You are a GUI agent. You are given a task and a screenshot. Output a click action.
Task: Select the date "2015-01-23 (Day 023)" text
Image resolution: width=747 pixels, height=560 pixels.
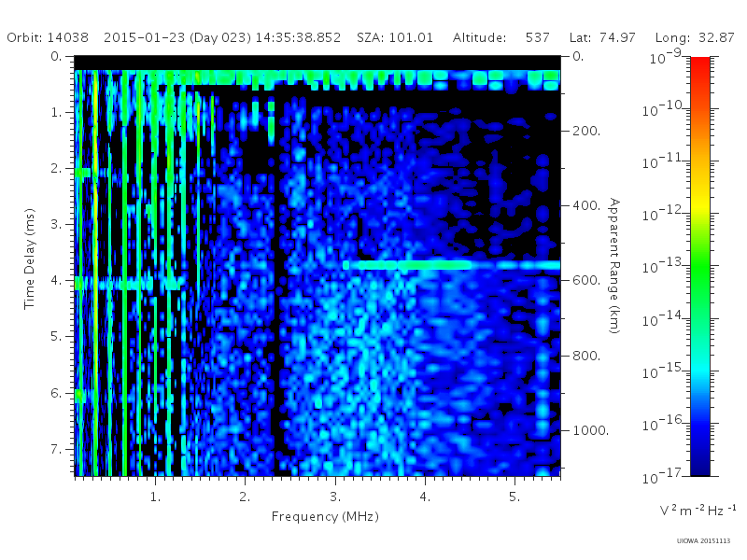[177, 37]
